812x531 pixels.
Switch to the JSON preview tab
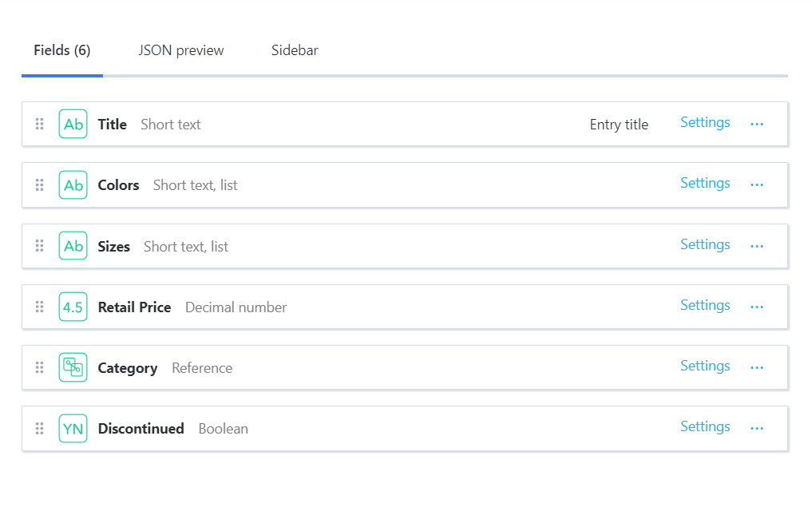pyautogui.click(x=180, y=50)
